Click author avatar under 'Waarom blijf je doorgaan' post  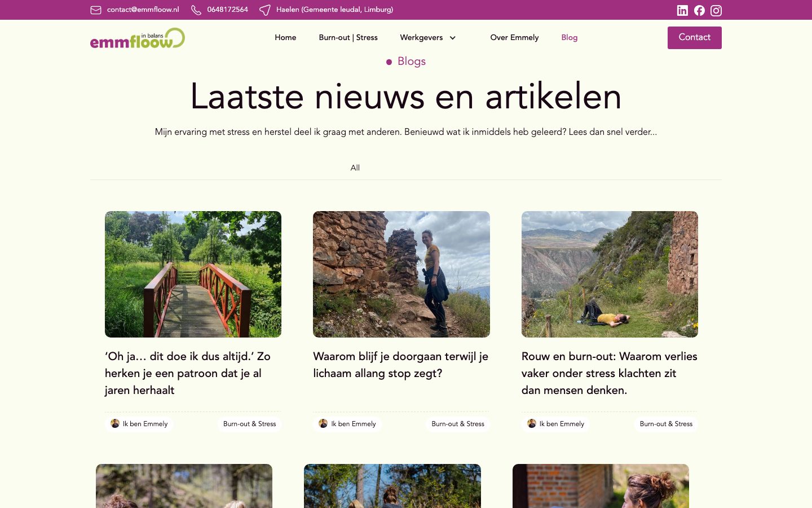(323, 423)
